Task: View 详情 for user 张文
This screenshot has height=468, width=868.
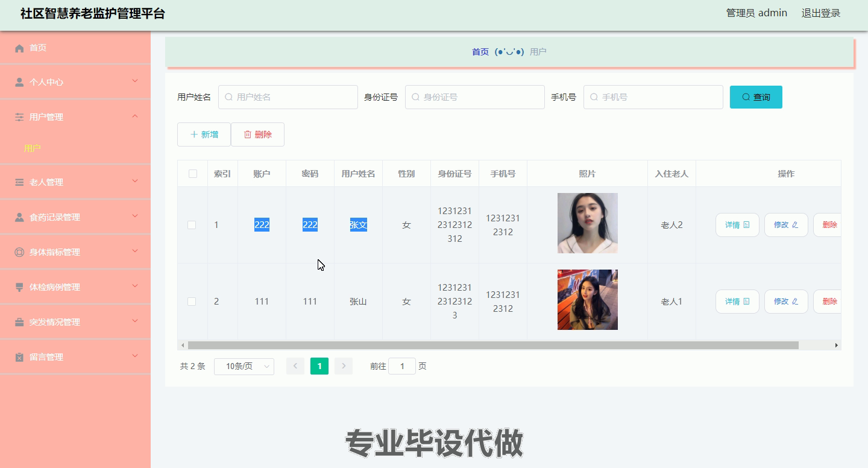Action: click(x=737, y=225)
